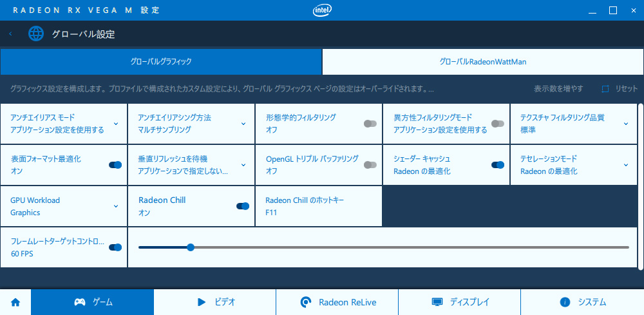Click the frame rate slider handle
Image resolution: width=644 pixels, height=315 pixels.
190,247
